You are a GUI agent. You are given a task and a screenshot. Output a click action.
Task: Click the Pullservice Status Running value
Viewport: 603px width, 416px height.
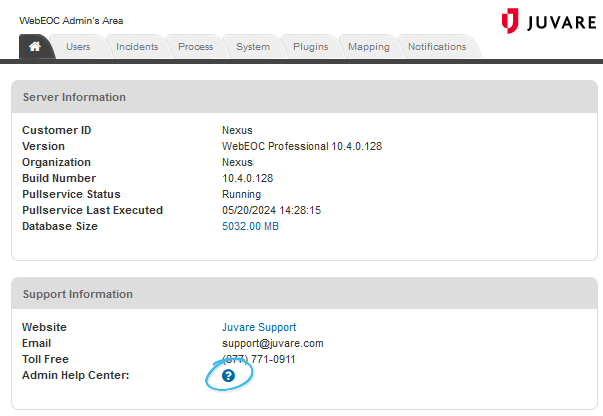tap(241, 194)
